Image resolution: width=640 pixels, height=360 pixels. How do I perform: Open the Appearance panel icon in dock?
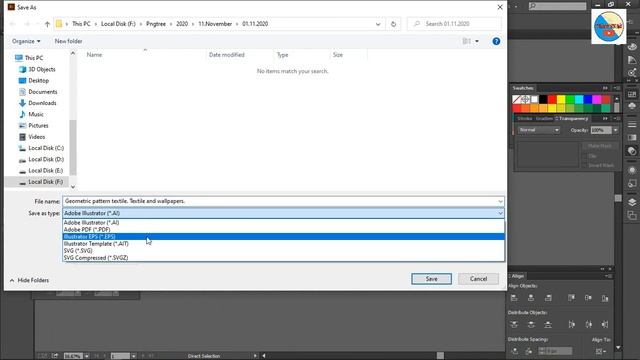pos(632,170)
